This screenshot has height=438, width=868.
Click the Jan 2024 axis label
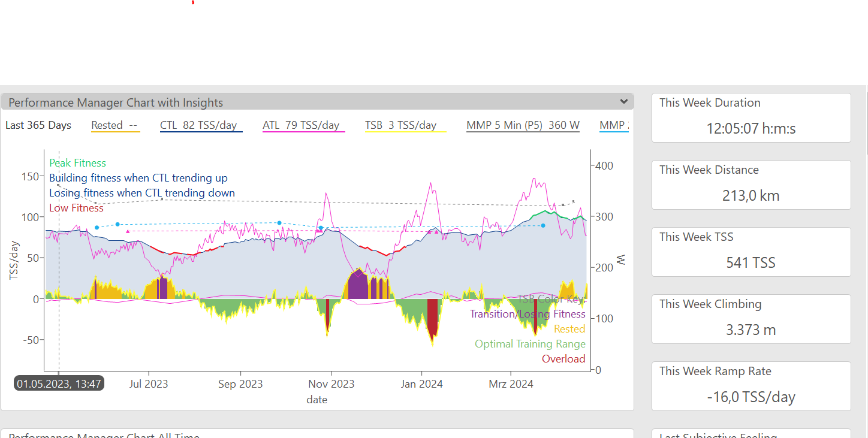[422, 383]
